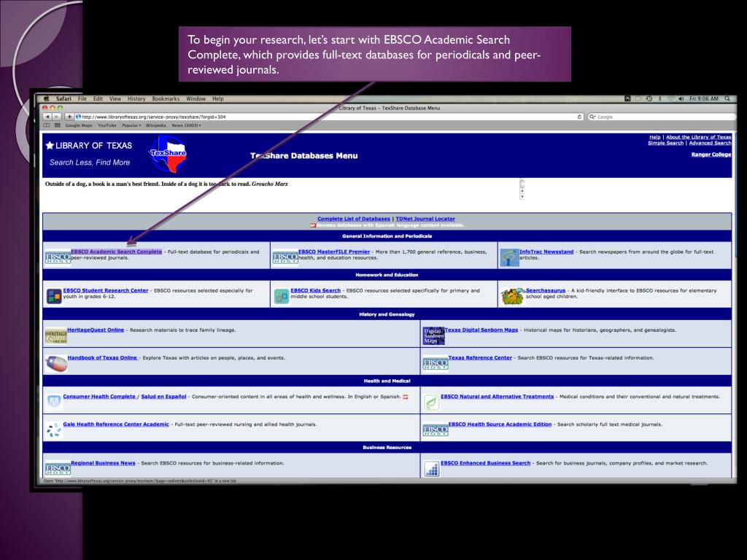
Task: Click the Enhanced Business Search chart icon
Action: click(431, 469)
